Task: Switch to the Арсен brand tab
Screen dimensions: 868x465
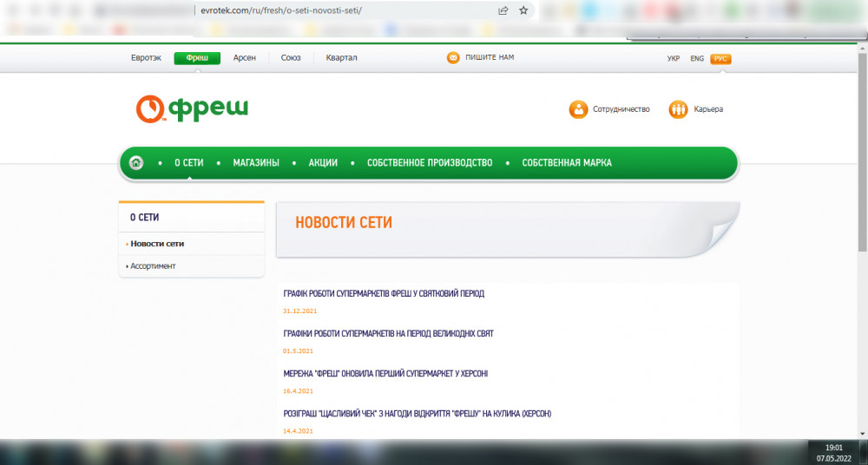Action: (244, 58)
